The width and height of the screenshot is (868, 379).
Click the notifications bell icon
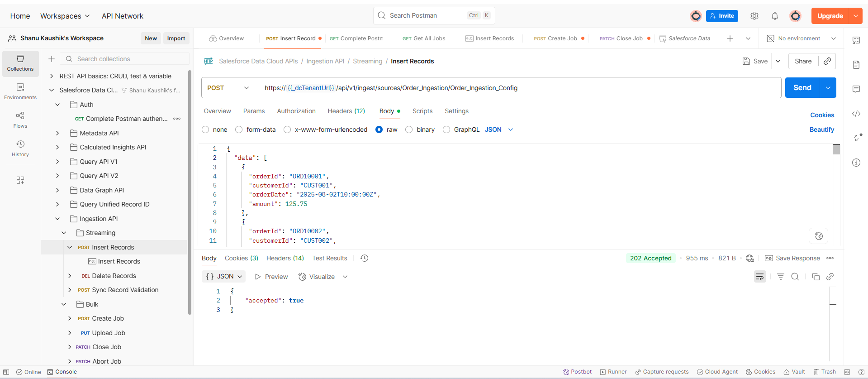pyautogui.click(x=774, y=16)
